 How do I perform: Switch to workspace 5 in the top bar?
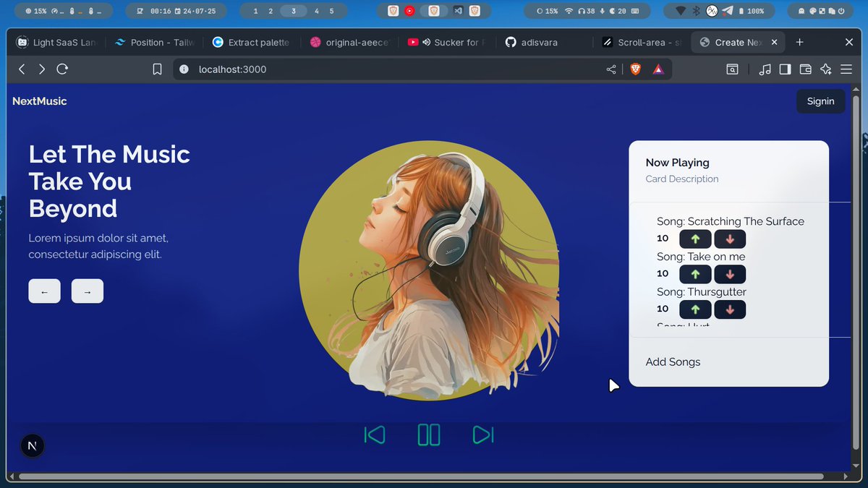point(332,12)
